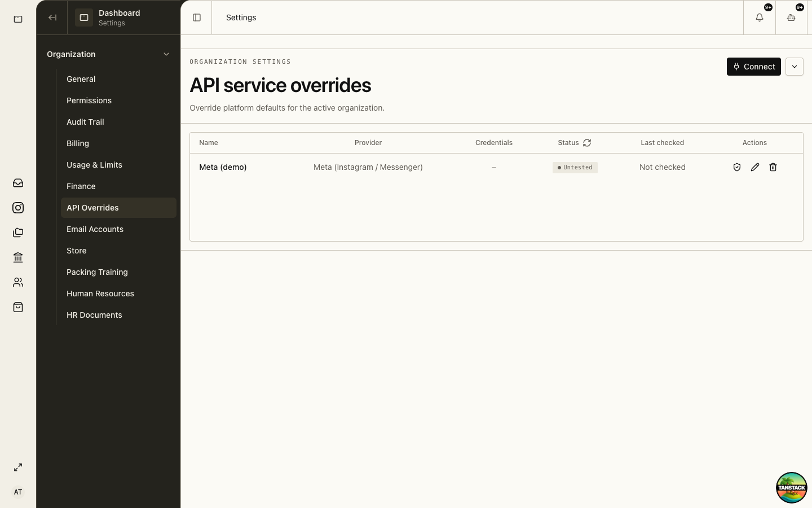Image resolution: width=812 pixels, height=508 pixels.
Task: Delete the Meta (demo) override
Action: pyautogui.click(x=773, y=167)
